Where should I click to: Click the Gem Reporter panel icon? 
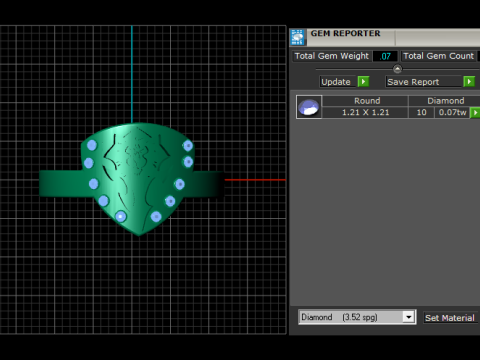(x=298, y=37)
